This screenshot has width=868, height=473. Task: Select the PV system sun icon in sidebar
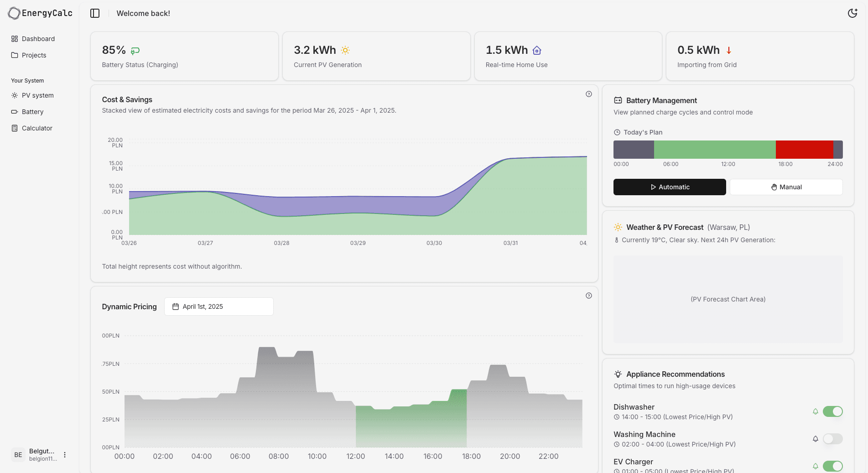[x=14, y=95]
